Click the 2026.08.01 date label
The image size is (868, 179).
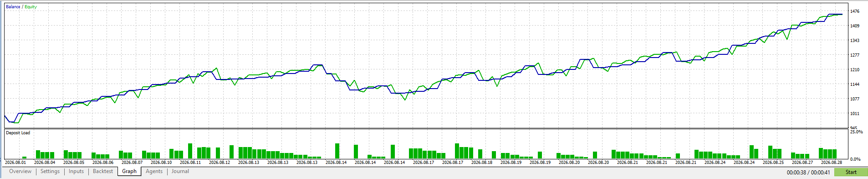pos(15,163)
